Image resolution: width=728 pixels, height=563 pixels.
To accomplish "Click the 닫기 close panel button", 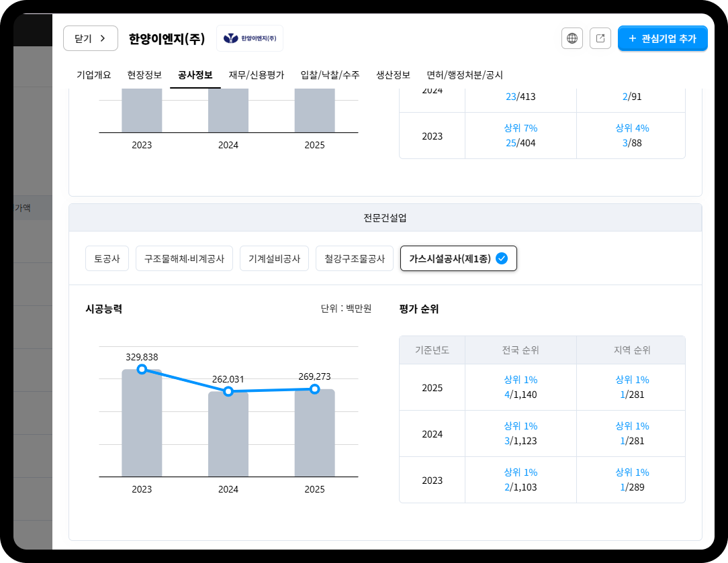I will click(91, 38).
